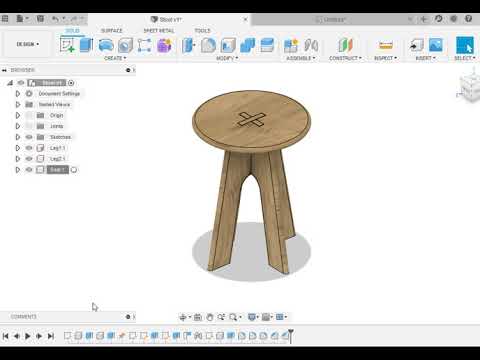Click the Midplane icon in Construct
The image size is (480, 360).
coord(345,45)
